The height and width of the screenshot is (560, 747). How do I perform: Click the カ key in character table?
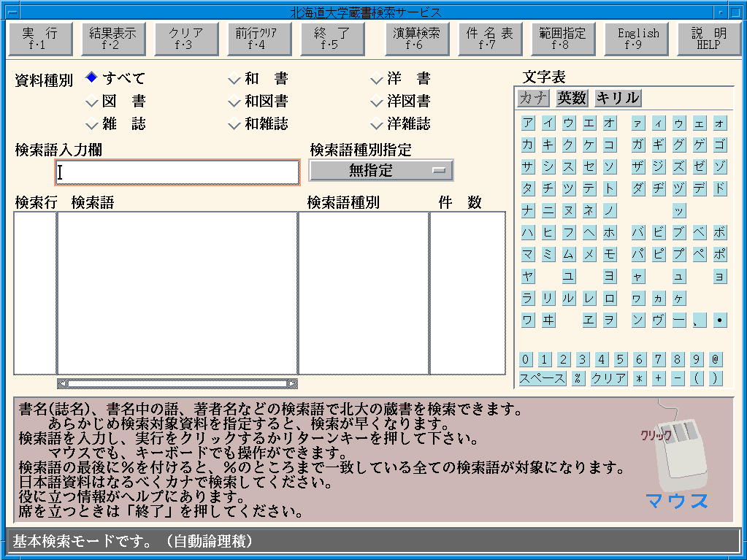point(527,145)
